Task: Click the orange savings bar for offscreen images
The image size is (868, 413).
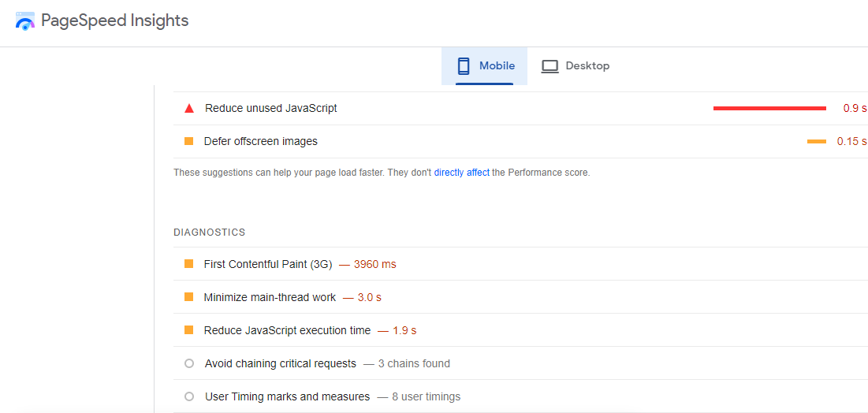Action: (816, 141)
